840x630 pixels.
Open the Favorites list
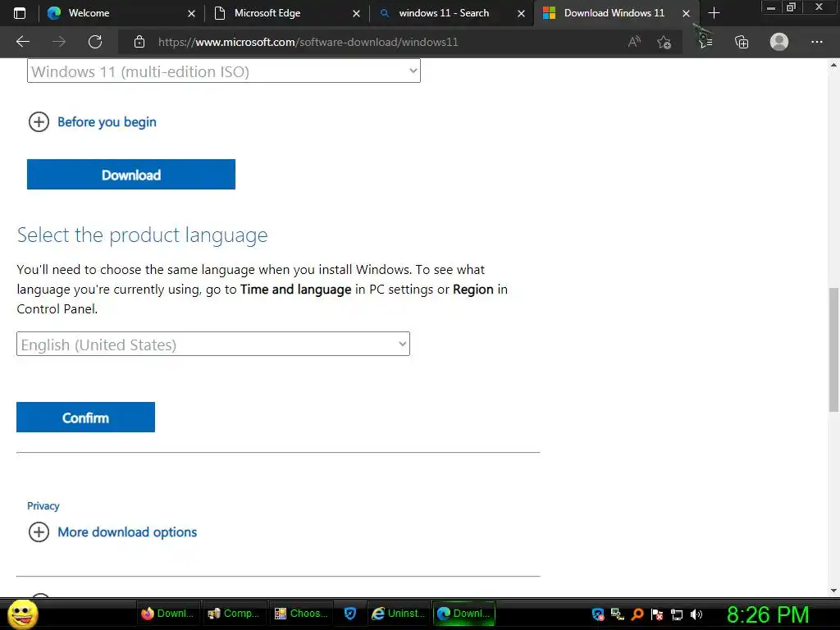(705, 42)
